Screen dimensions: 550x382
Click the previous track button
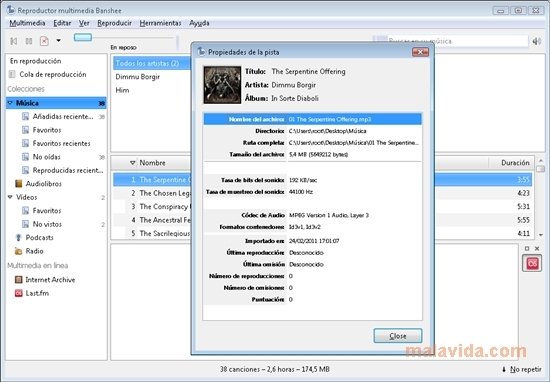14,41
